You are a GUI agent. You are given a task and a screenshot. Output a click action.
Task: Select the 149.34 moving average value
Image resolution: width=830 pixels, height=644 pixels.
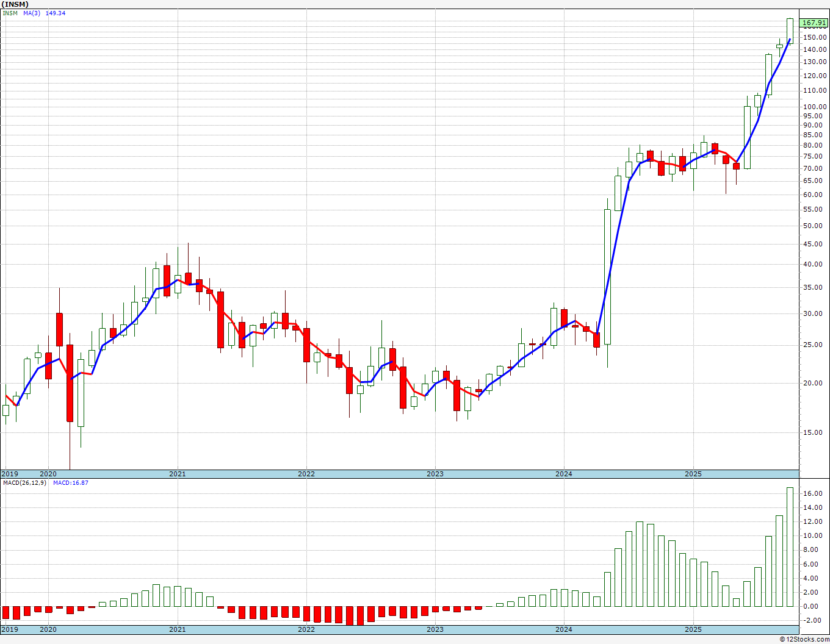[56, 13]
